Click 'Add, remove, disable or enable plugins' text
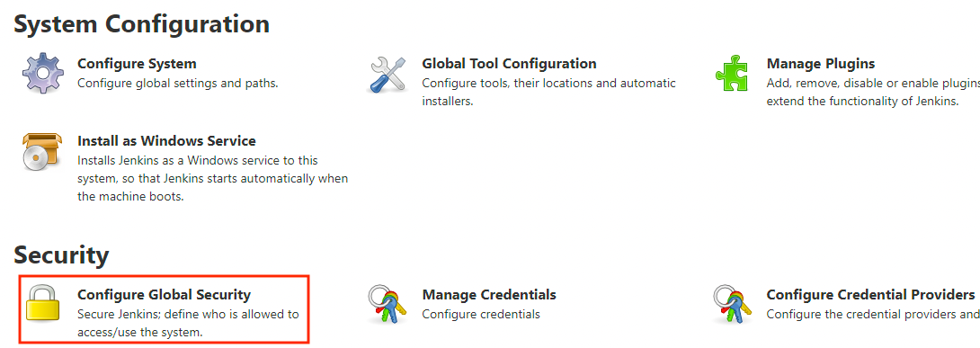 [873, 83]
